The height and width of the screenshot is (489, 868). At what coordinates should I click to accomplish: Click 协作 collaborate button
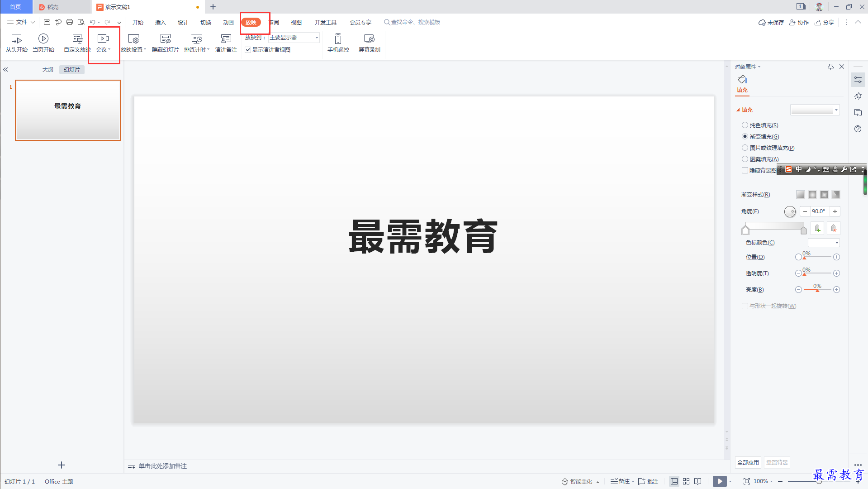[x=799, y=22]
